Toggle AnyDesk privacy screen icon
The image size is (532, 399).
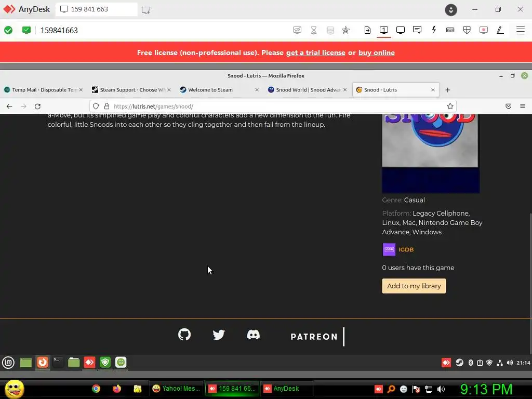point(297,30)
